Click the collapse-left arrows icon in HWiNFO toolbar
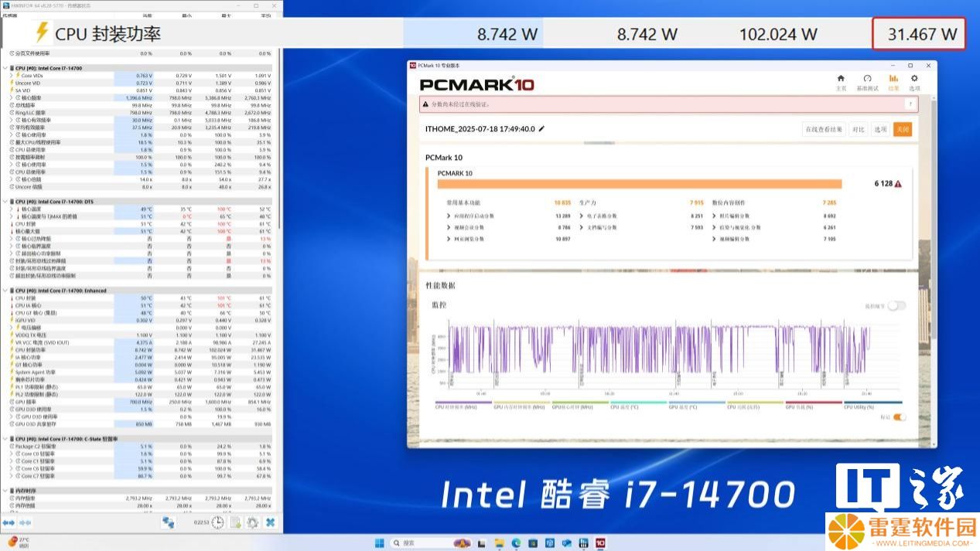The height and width of the screenshot is (551, 980). 9,522
